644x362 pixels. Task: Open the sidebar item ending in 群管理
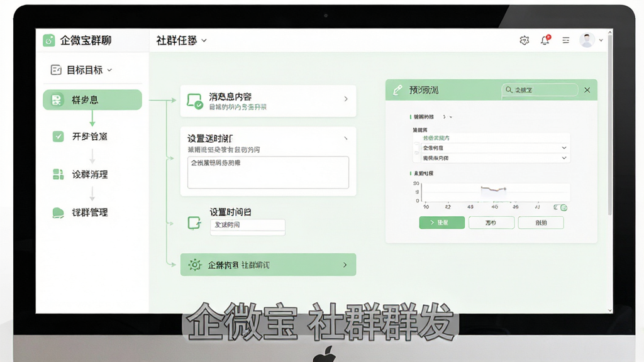(x=80, y=212)
